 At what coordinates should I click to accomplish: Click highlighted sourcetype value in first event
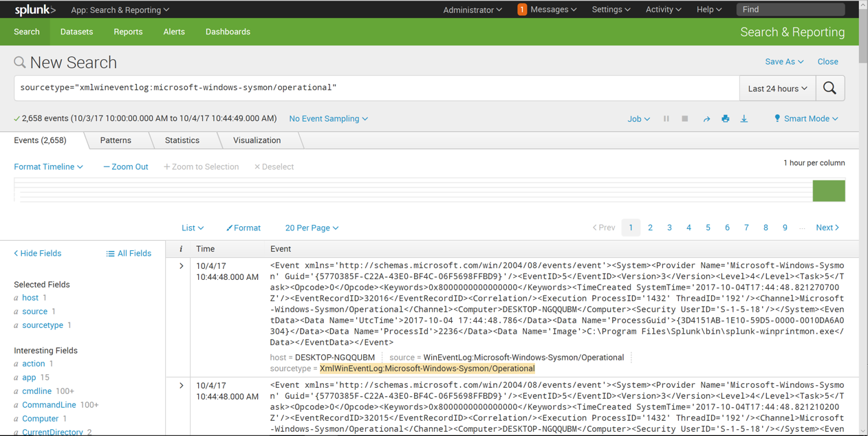point(427,369)
